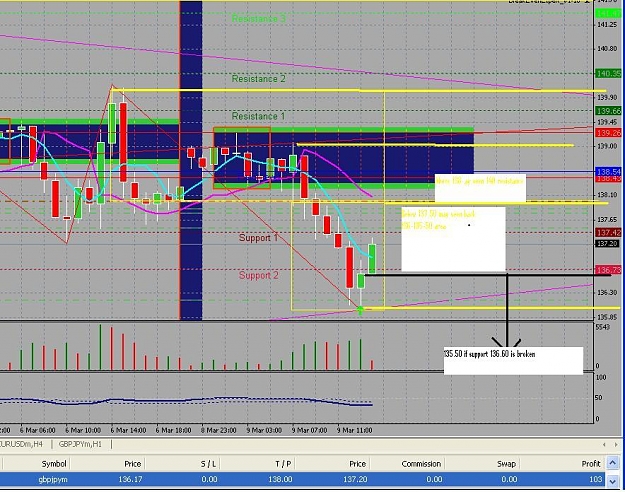
Task: Click the red 136.73 price tag
Action: coord(608,270)
